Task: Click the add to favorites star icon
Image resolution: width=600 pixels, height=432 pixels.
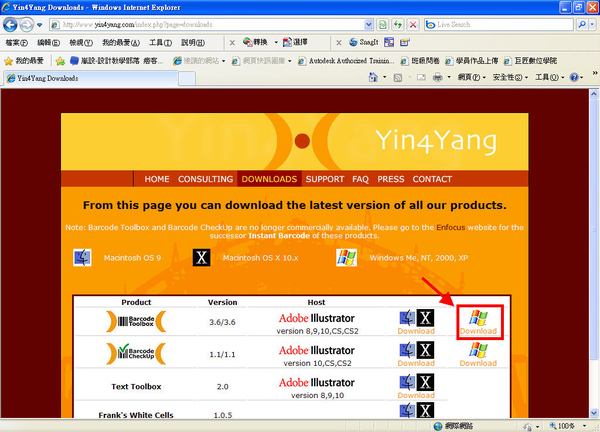Action: 60,61
